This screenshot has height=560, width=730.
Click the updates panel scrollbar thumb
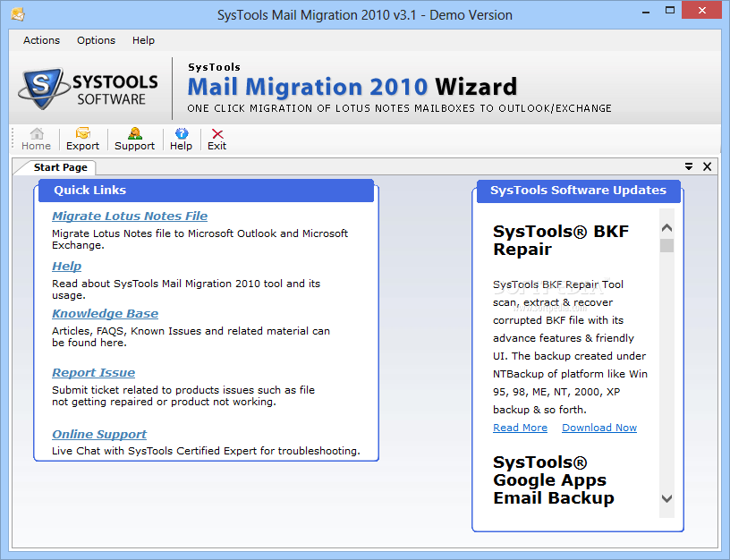[x=666, y=245]
